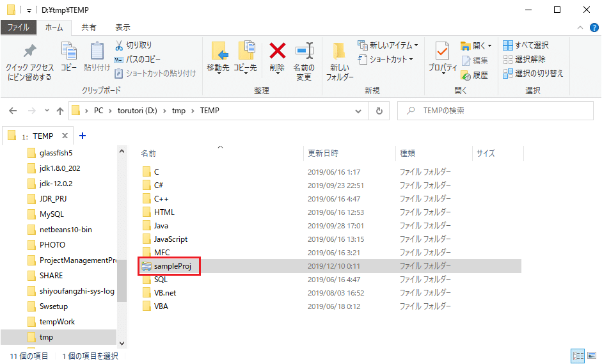
Task: Click the Rename (名前の変更) icon
Action: (305, 51)
